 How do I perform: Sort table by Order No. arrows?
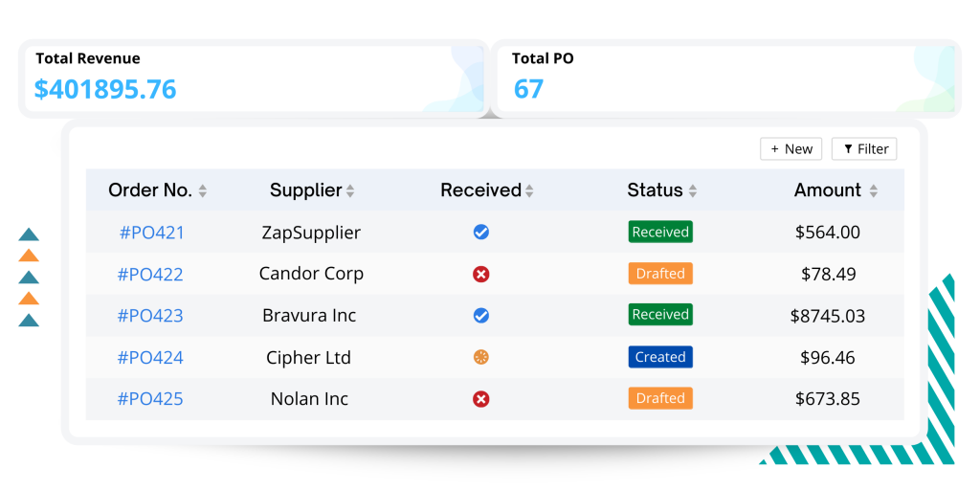(x=203, y=191)
